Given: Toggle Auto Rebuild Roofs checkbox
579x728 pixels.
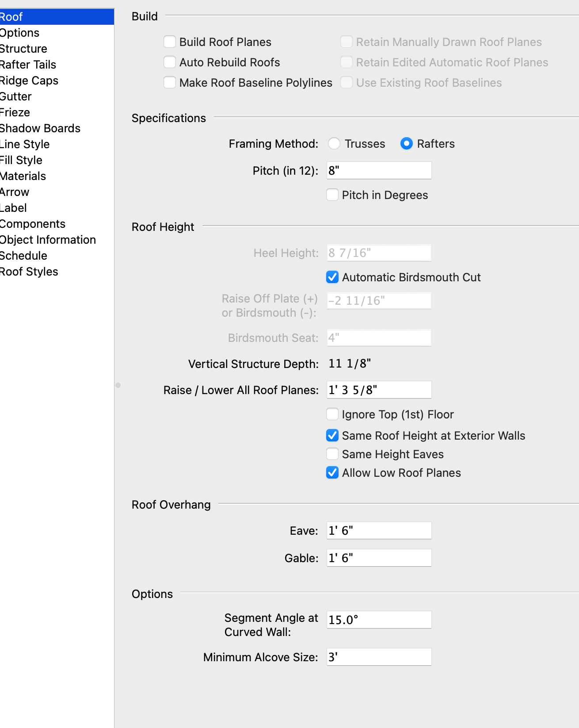Looking at the screenshot, I should point(170,62).
